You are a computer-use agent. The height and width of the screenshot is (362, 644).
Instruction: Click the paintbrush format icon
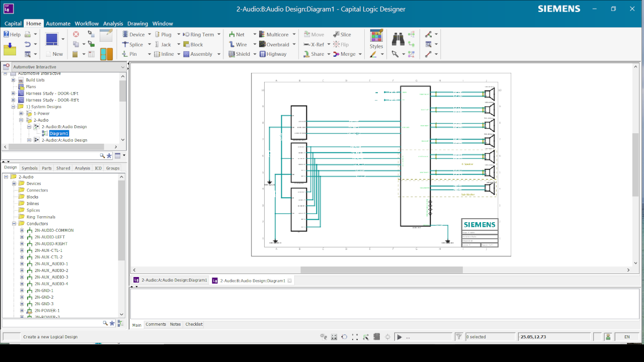click(x=373, y=54)
